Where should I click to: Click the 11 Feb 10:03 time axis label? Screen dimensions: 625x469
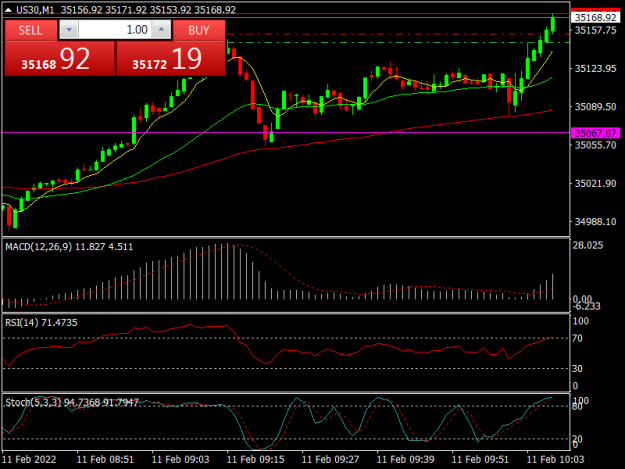[556, 459]
